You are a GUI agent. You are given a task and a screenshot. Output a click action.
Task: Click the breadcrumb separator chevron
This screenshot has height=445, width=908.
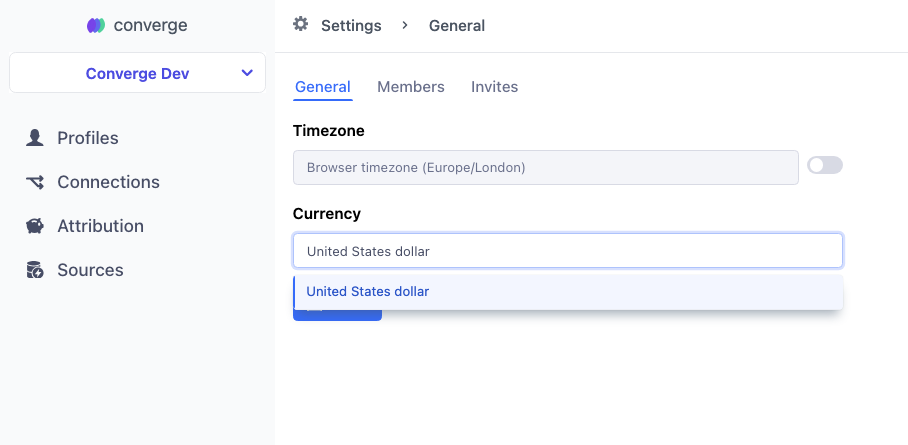pos(405,25)
